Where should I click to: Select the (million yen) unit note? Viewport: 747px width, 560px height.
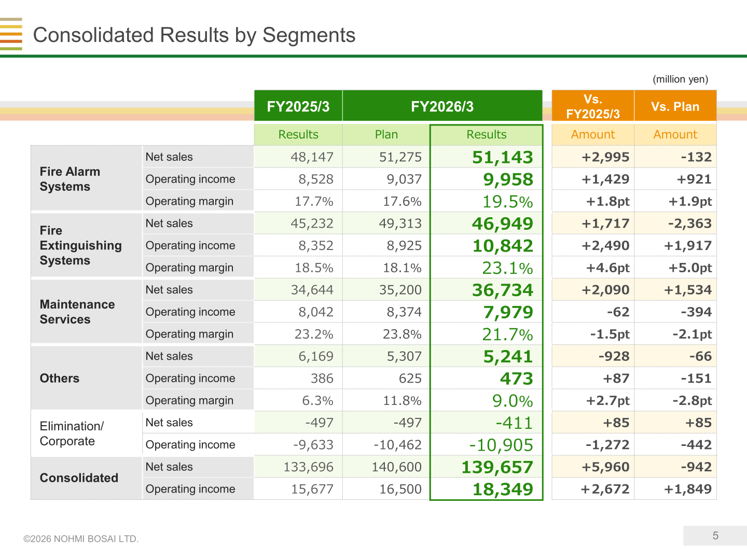[680, 79]
